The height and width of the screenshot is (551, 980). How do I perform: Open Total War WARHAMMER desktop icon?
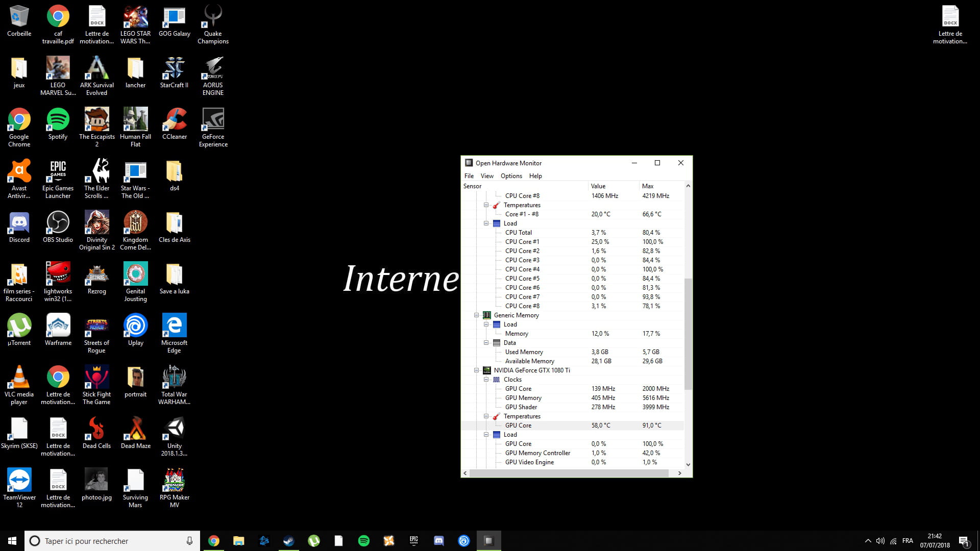click(174, 385)
